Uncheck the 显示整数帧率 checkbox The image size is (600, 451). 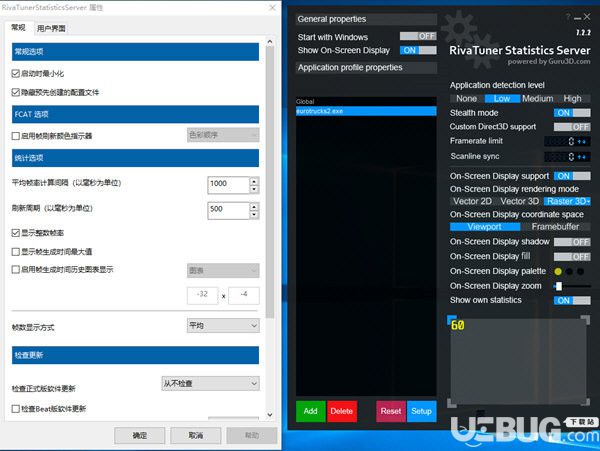tap(16, 233)
